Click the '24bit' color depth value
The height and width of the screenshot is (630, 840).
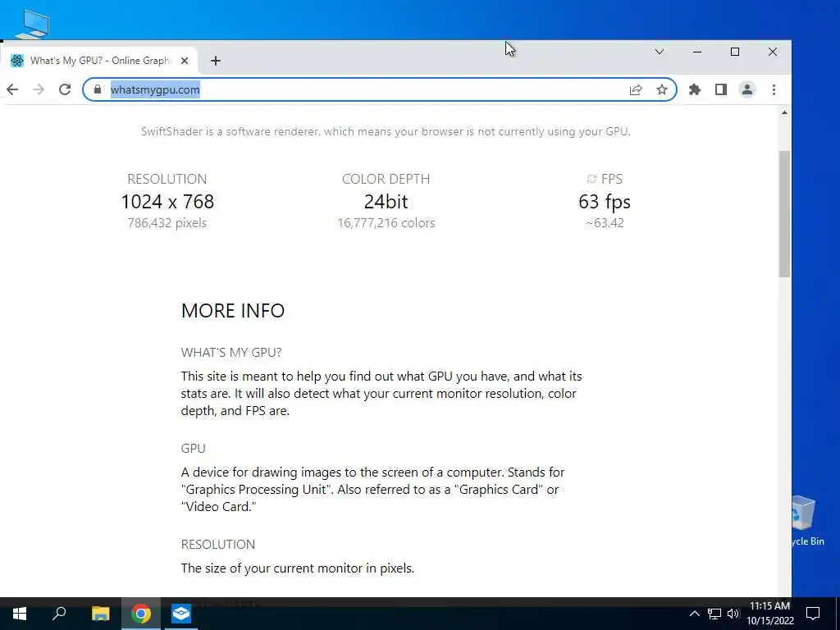point(386,202)
